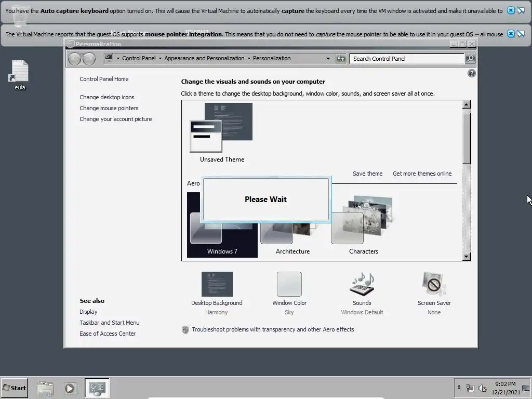Click the theme list scroll up arrow
Viewport: 532px width, 399px height.
466,104
